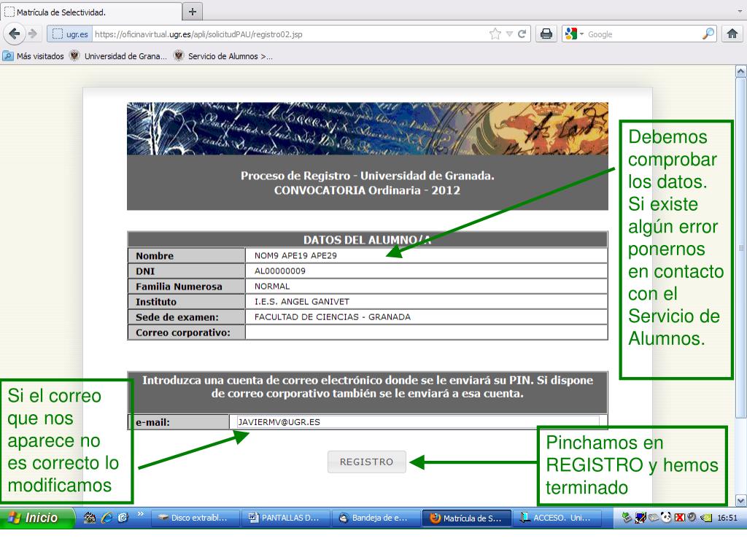Switch to ACCESO. Uni... taskbar window
Viewport: 747px width, 560px height.
tap(557, 518)
